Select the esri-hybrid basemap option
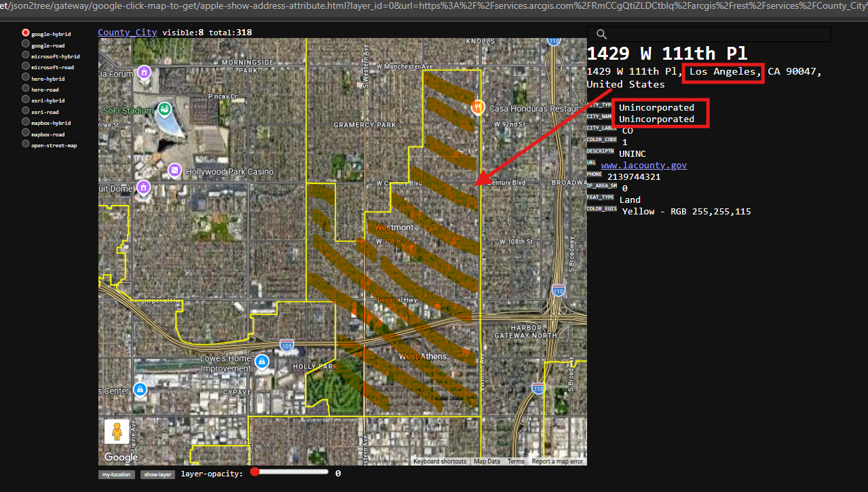 click(x=26, y=100)
